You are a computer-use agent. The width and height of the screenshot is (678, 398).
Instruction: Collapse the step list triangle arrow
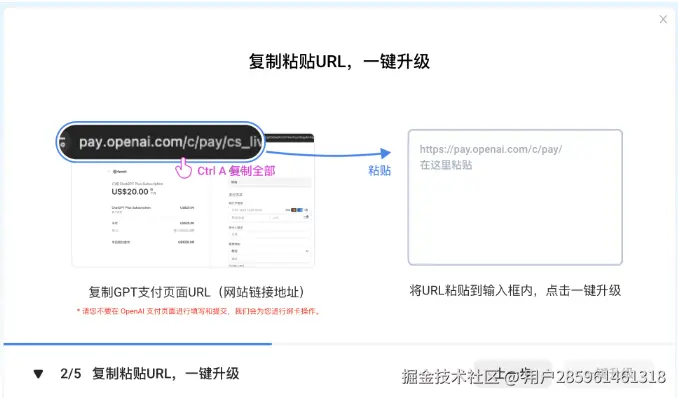pos(38,374)
